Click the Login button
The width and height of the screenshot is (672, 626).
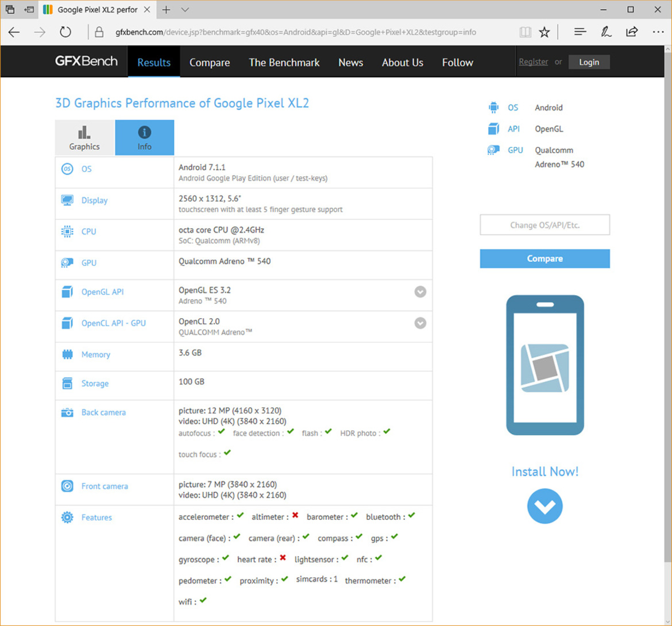coord(589,62)
